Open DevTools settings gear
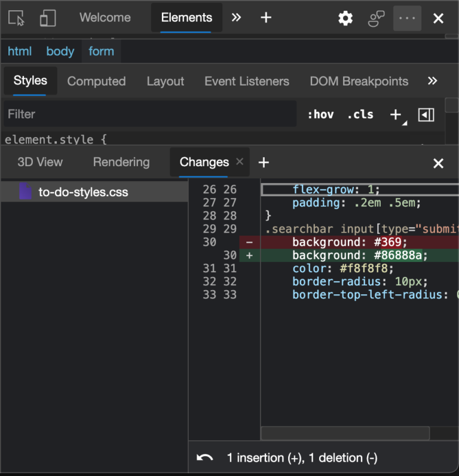459x476 pixels. tap(345, 19)
